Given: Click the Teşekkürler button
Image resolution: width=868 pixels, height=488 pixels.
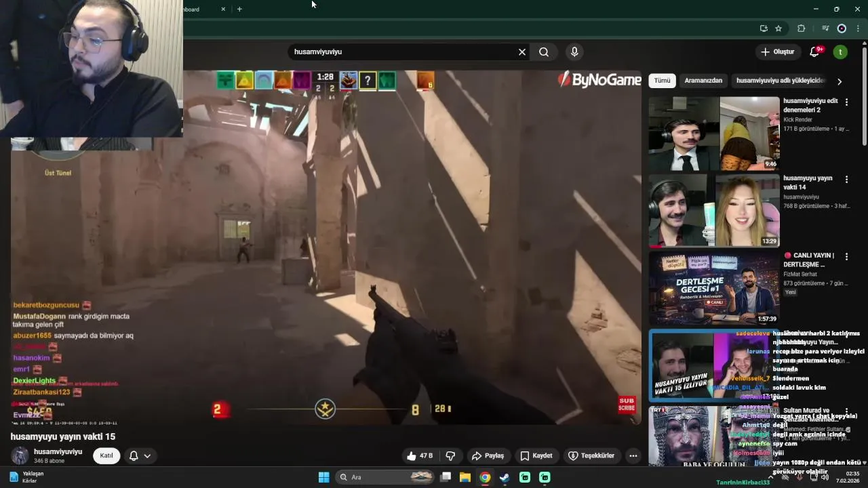Looking at the screenshot, I should tap(591, 455).
